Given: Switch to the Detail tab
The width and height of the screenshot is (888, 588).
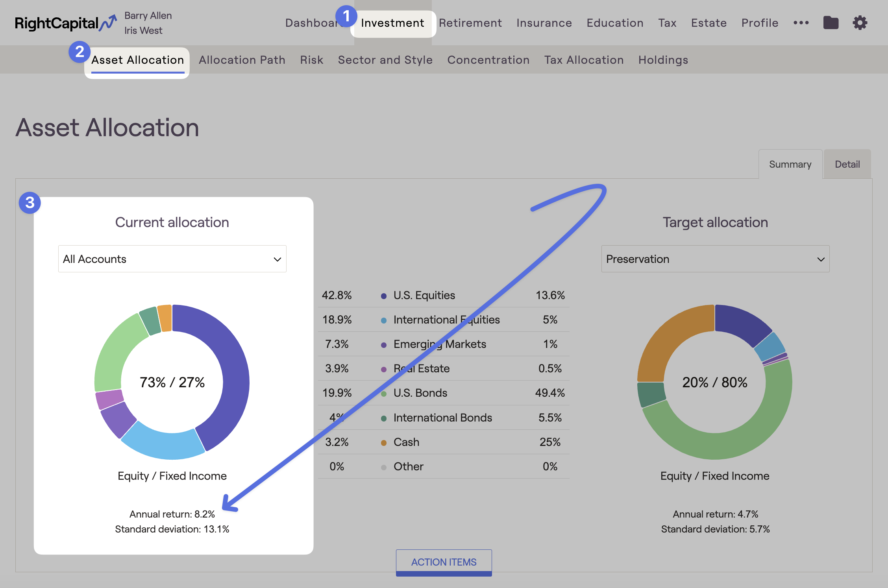Looking at the screenshot, I should tap(847, 164).
